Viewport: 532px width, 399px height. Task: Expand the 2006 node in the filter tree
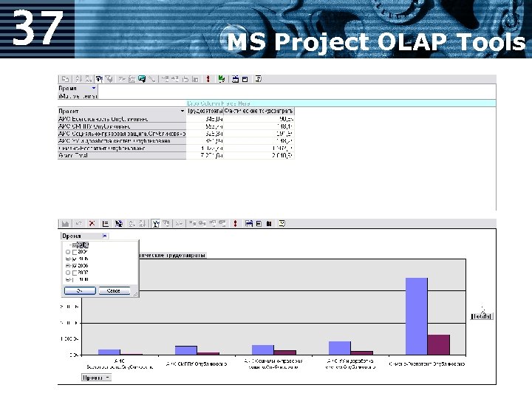68,266
